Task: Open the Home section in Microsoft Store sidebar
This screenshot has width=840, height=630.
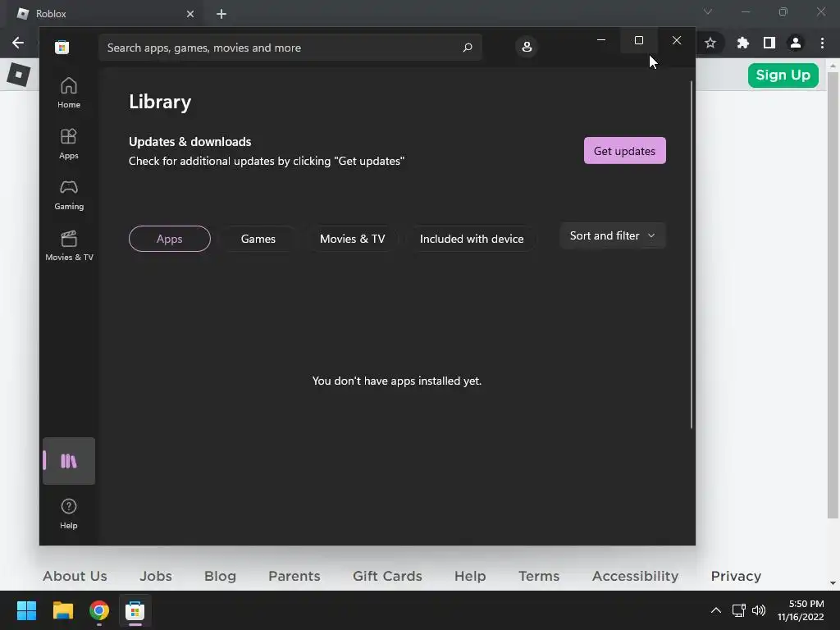Action: pyautogui.click(x=69, y=93)
